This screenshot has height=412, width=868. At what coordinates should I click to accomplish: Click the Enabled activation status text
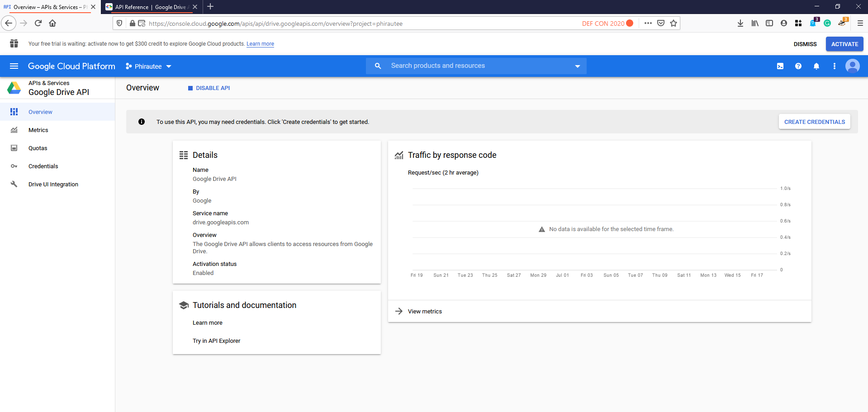pyautogui.click(x=203, y=273)
